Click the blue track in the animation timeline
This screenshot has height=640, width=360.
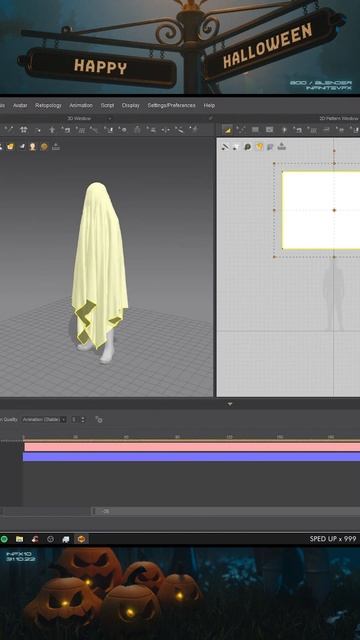[191, 457]
